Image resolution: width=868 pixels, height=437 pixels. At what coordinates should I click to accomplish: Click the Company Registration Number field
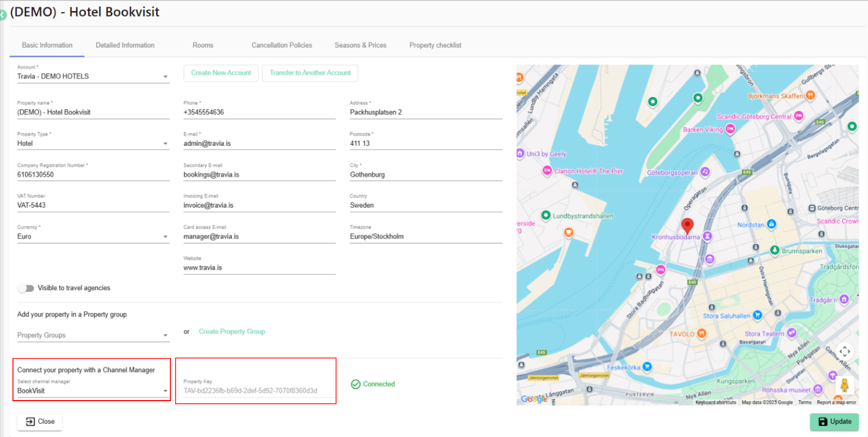click(x=93, y=175)
